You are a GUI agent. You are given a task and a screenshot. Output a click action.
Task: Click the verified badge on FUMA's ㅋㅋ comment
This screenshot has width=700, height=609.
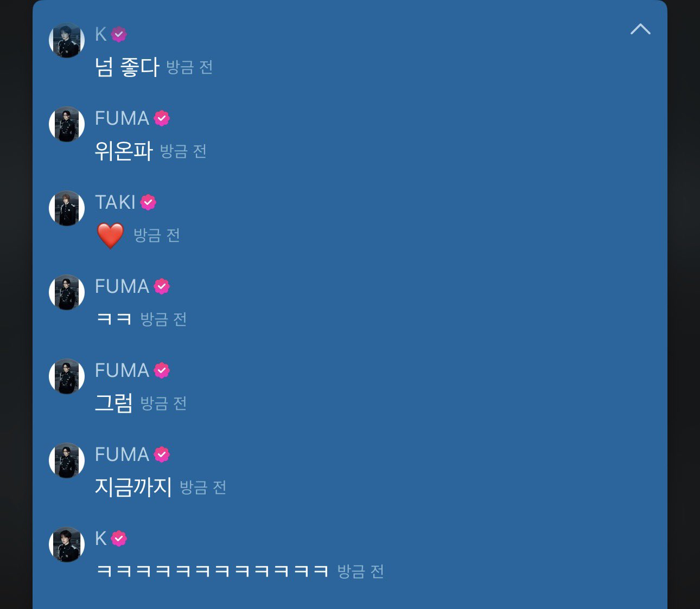162,286
